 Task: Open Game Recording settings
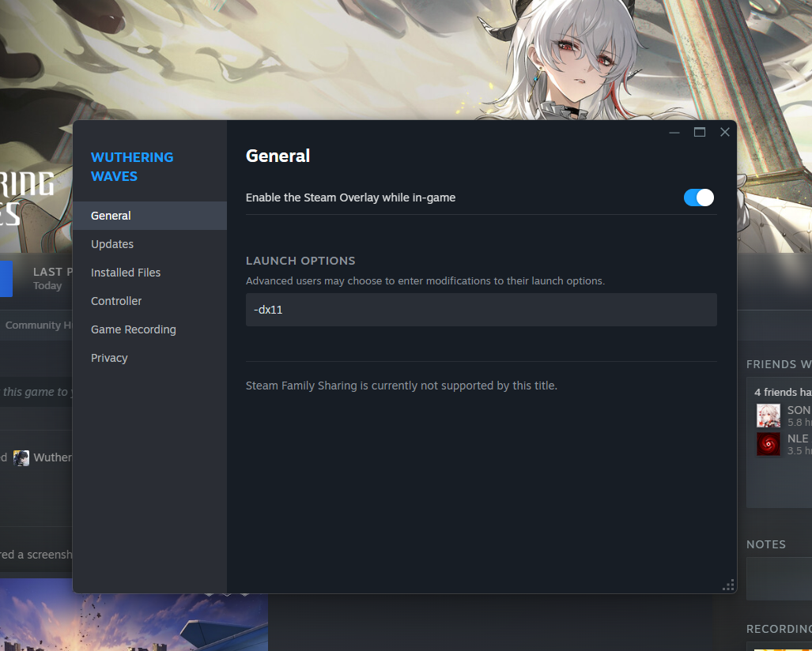149,329
